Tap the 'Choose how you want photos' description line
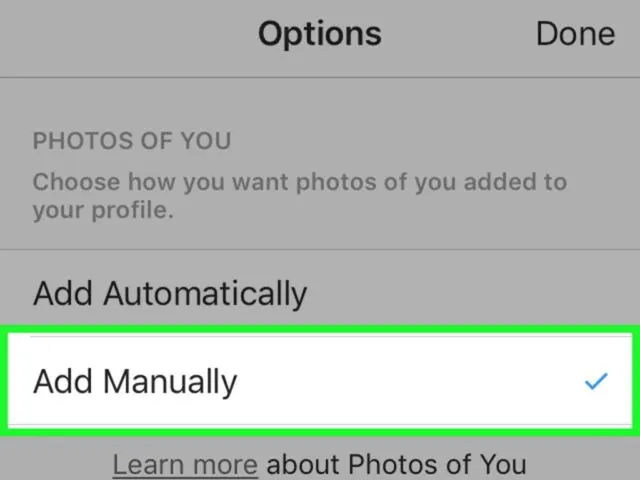Image resolution: width=640 pixels, height=480 pixels. coord(300,182)
